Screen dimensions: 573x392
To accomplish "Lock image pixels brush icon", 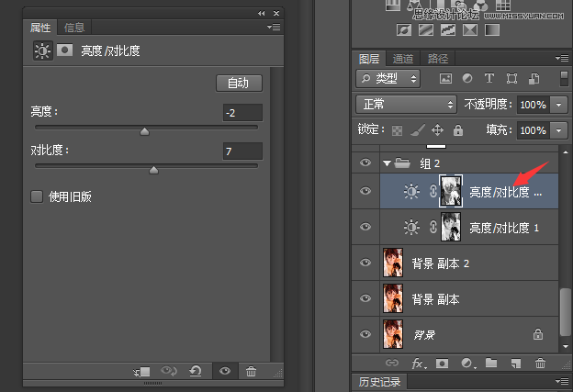I will tap(417, 130).
